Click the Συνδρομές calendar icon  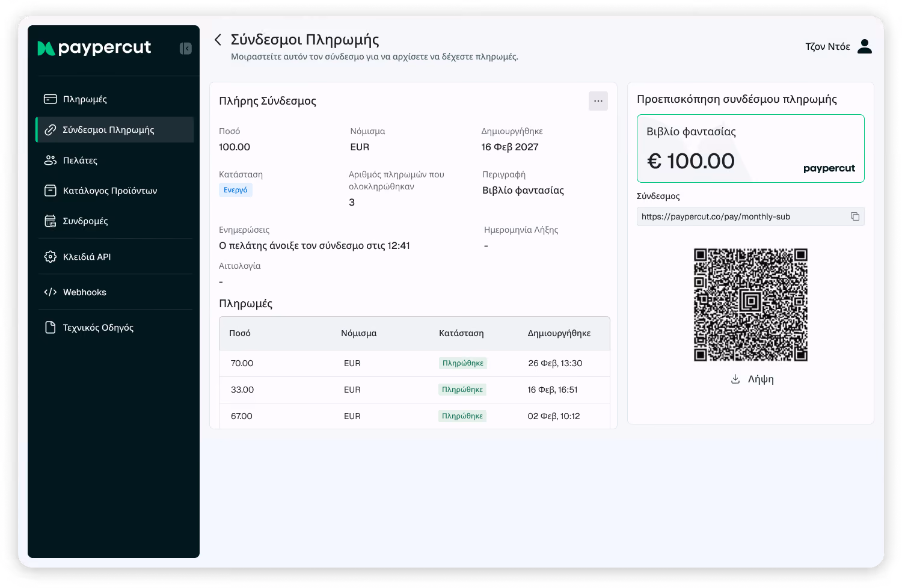point(51,221)
